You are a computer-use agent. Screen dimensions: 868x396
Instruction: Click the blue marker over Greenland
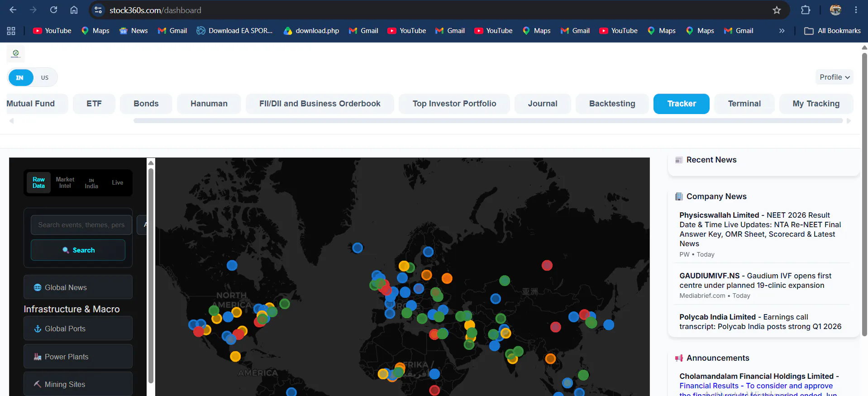[358, 248]
